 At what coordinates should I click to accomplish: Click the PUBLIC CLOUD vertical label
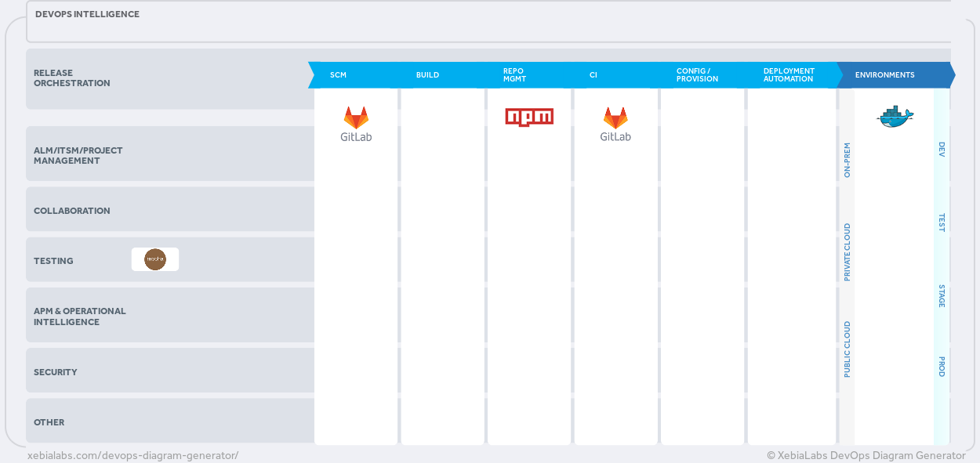847,349
